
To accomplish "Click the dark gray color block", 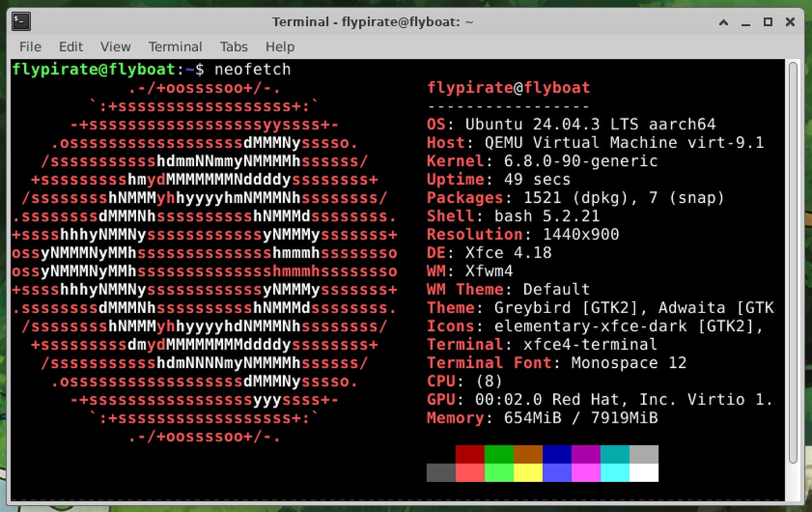I will (441, 472).
